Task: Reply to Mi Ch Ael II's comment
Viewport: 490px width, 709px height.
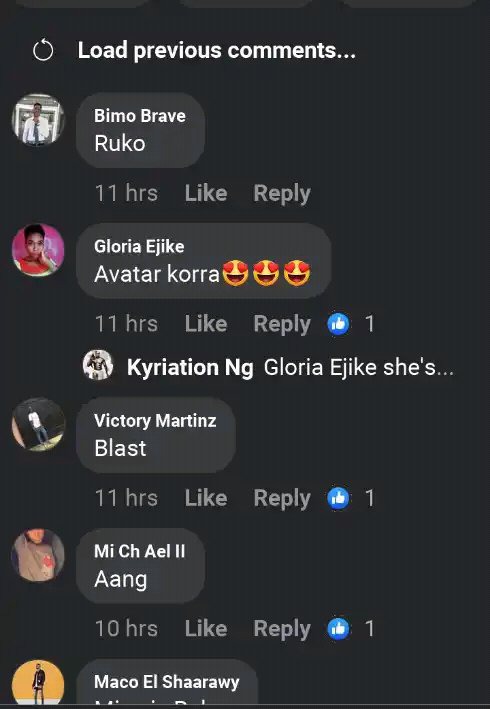Action: click(x=282, y=630)
